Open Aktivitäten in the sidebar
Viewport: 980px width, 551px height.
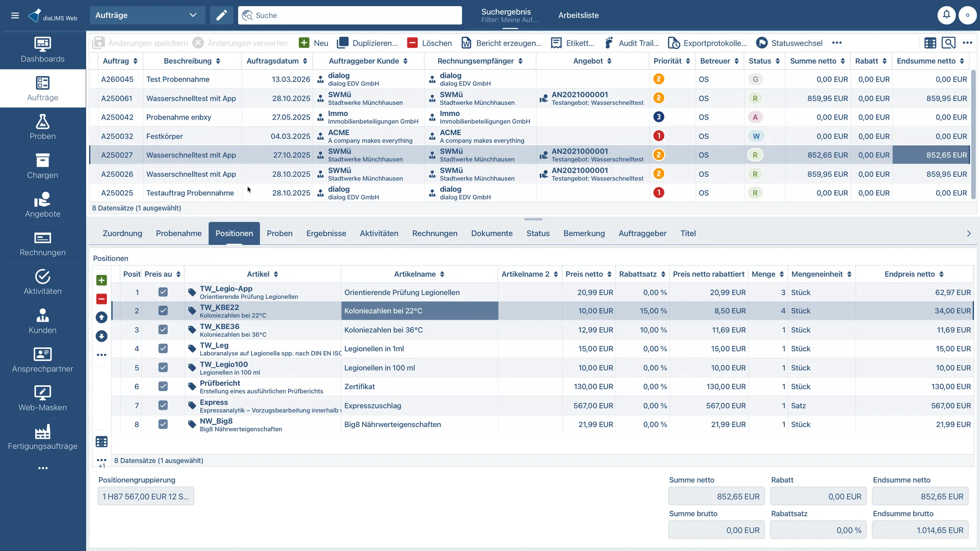(43, 282)
